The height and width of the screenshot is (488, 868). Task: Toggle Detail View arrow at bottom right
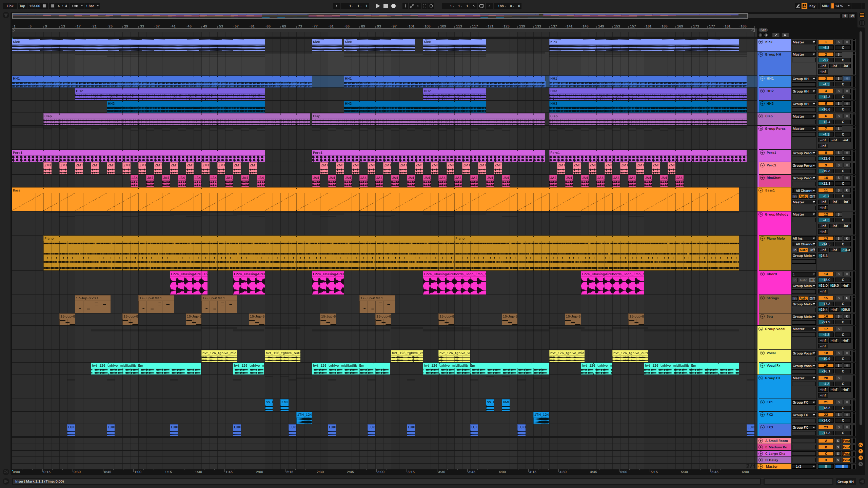(862, 482)
